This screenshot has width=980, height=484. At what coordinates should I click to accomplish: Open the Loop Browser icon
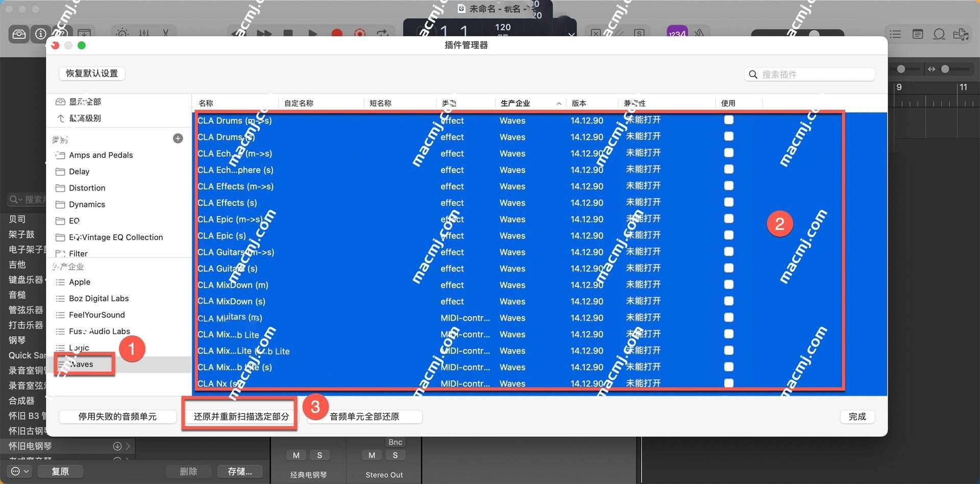pos(939,34)
